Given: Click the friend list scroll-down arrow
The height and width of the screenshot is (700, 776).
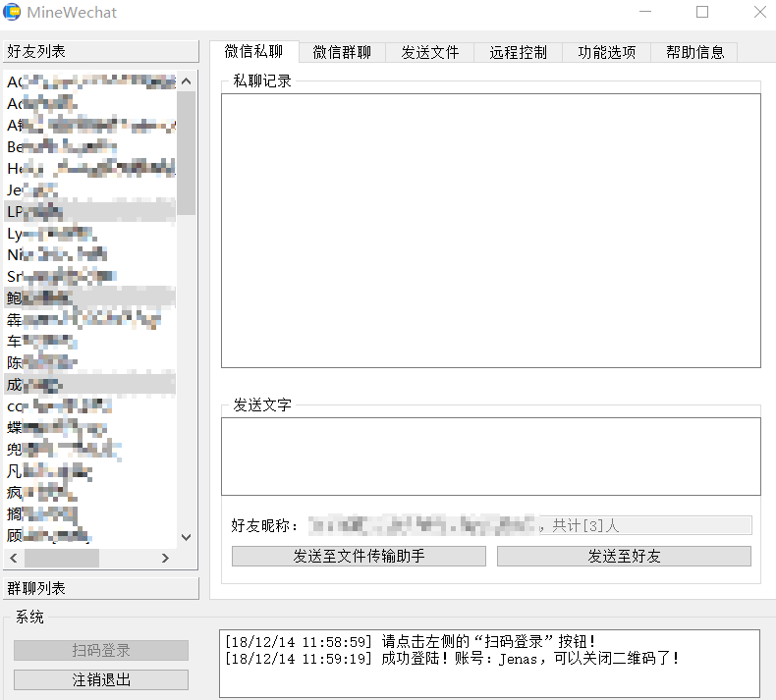Looking at the screenshot, I should pyautogui.click(x=187, y=537).
